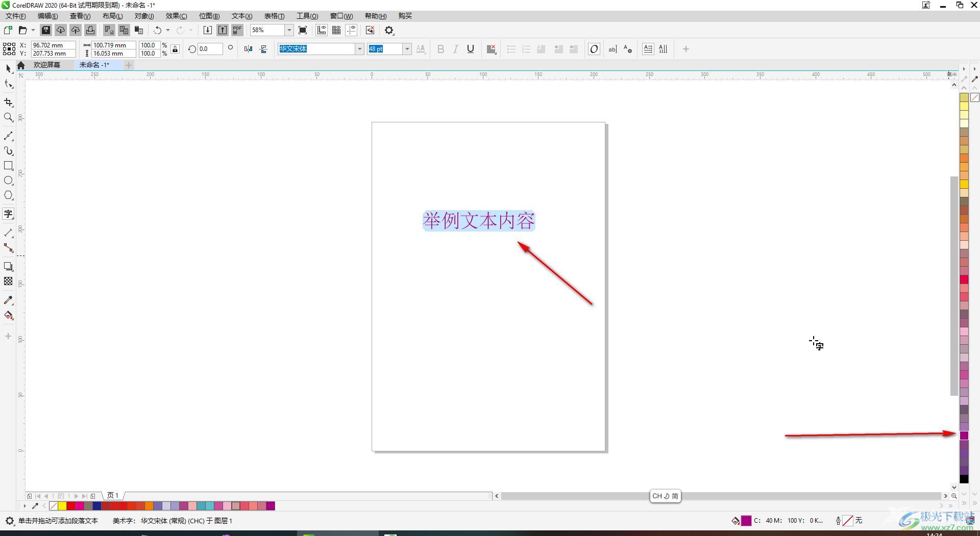Pick the yellow swatch in document palette
Screen dimensions: 980x536
62,506
